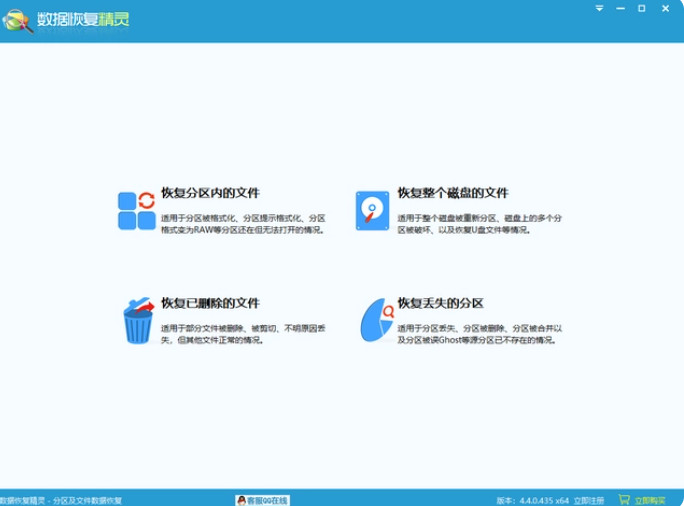This screenshot has height=506, width=684.
Task: Select 恢复整个磁盘的文件 heading
Action: tap(453, 193)
